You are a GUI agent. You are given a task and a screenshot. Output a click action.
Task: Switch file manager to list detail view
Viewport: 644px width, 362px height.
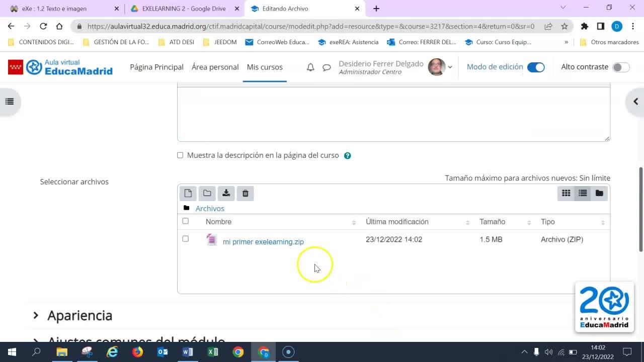coord(583,193)
